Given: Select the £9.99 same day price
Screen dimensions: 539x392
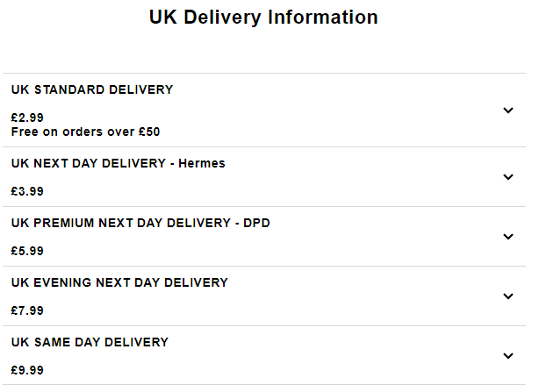Looking at the screenshot, I should coord(27,370).
